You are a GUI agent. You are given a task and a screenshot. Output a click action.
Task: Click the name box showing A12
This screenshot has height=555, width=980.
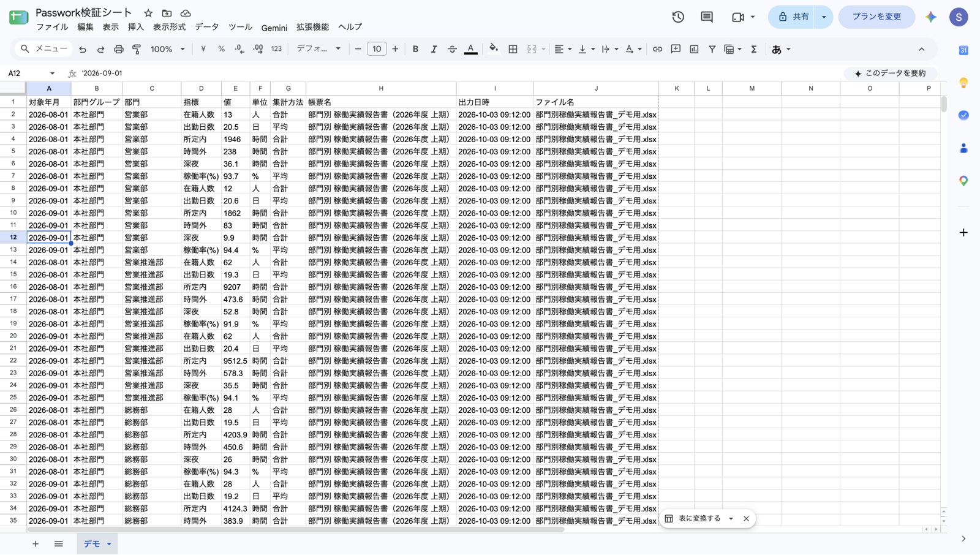[x=31, y=74]
